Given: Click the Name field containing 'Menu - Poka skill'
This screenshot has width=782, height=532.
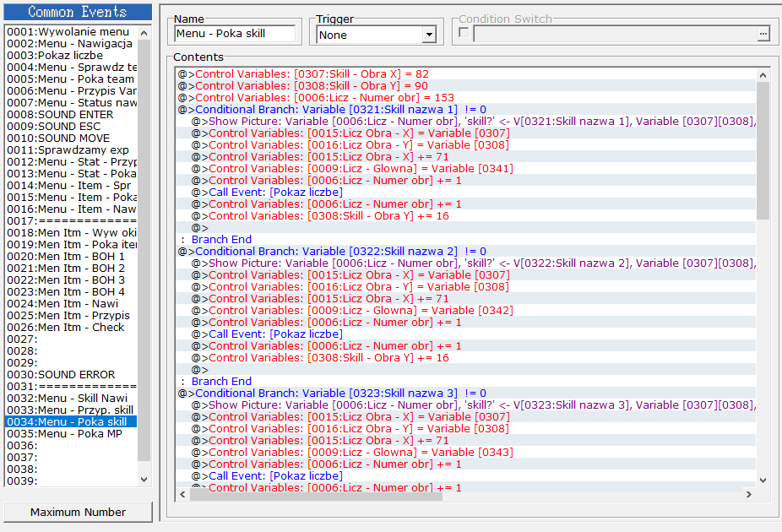Looking at the screenshot, I should pos(235,34).
